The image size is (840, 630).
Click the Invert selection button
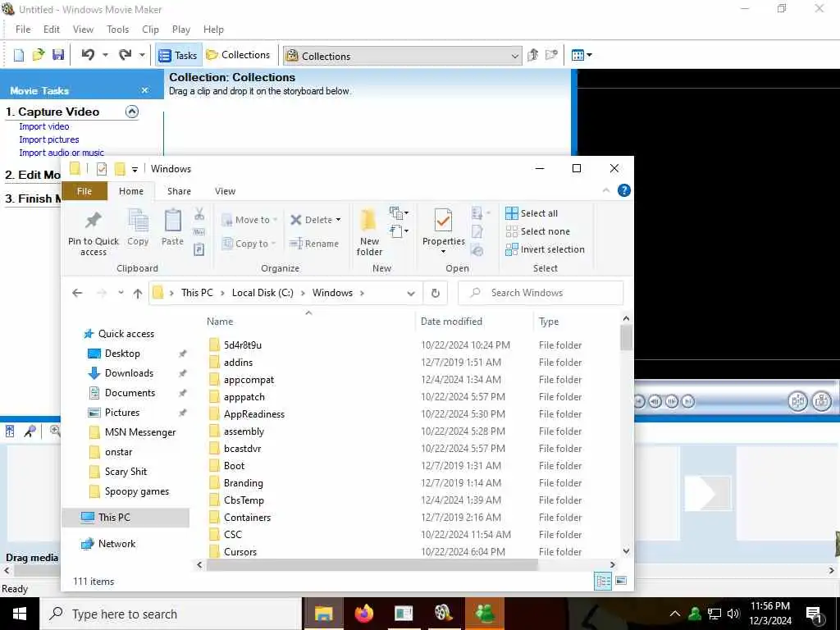click(545, 249)
